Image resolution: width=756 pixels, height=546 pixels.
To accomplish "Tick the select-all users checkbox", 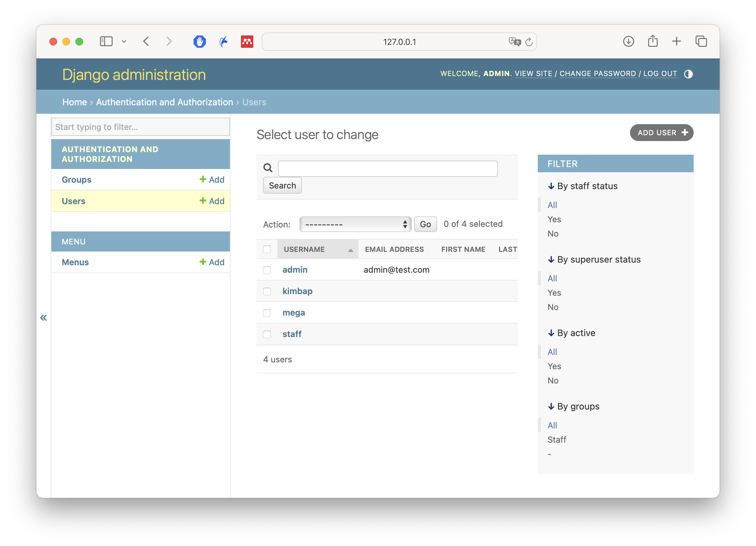I will pyautogui.click(x=267, y=249).
